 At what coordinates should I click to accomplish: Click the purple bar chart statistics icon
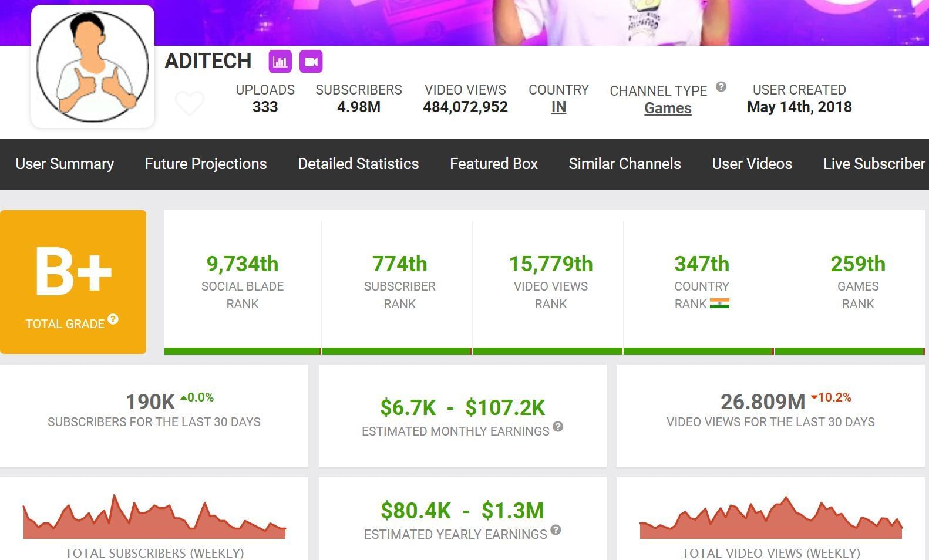tap(280, 62)
